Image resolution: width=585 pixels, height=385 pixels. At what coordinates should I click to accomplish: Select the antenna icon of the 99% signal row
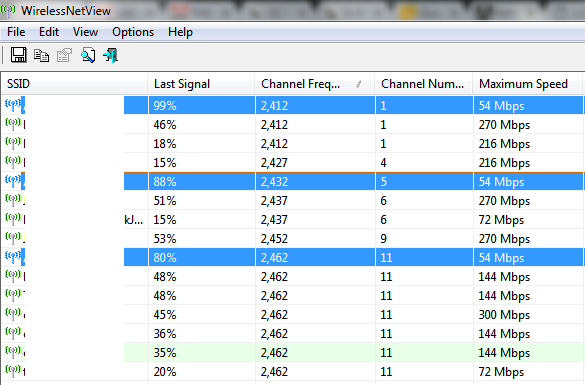click(x=13, y=105)
